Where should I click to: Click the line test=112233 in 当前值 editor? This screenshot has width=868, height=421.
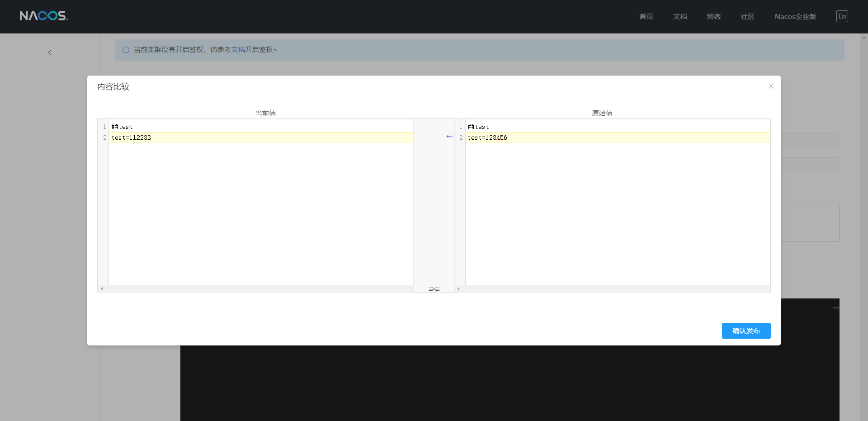261,137
